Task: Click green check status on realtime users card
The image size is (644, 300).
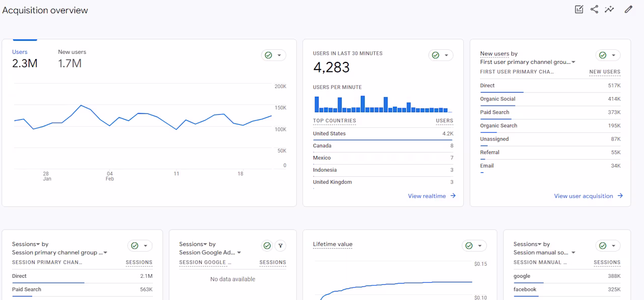Action: pyautogui.click(x=435, y=55)
